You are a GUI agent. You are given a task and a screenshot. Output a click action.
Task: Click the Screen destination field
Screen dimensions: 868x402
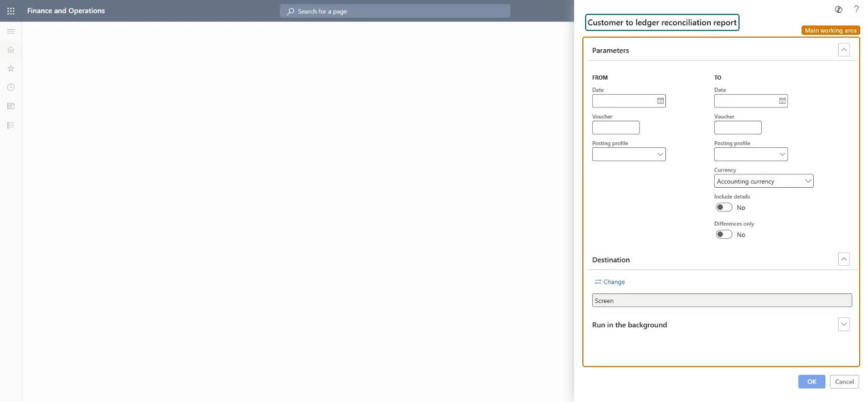point(722,301)
